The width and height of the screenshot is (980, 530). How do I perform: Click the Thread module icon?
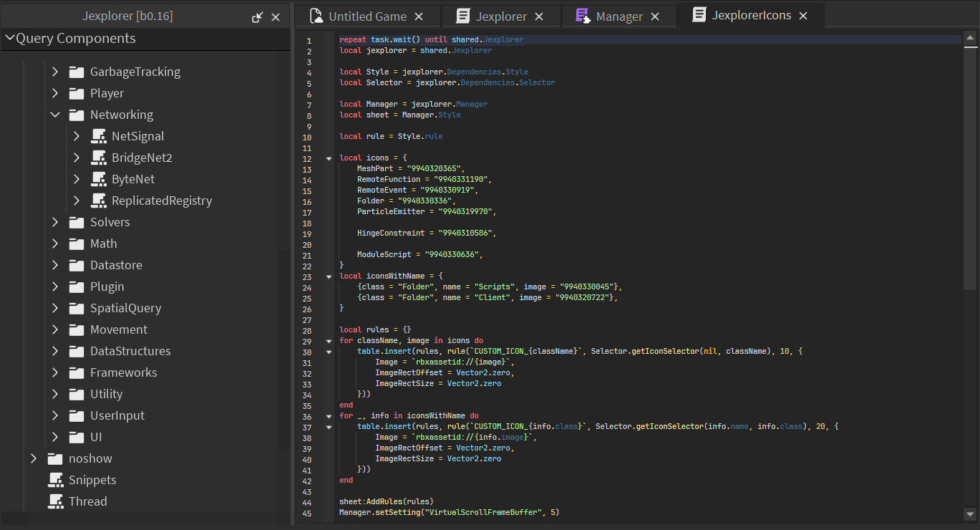coord(56,501)
